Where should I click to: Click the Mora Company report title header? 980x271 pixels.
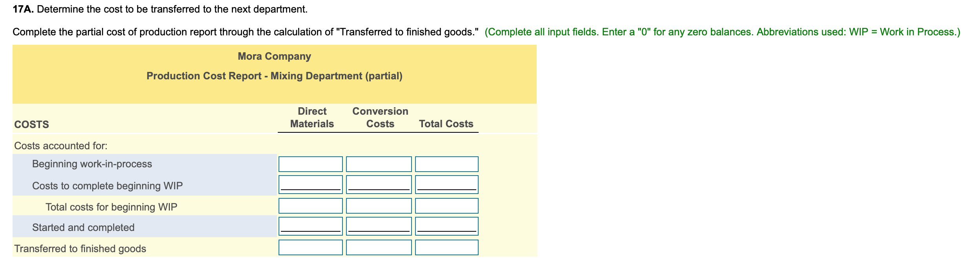[274, 56]
